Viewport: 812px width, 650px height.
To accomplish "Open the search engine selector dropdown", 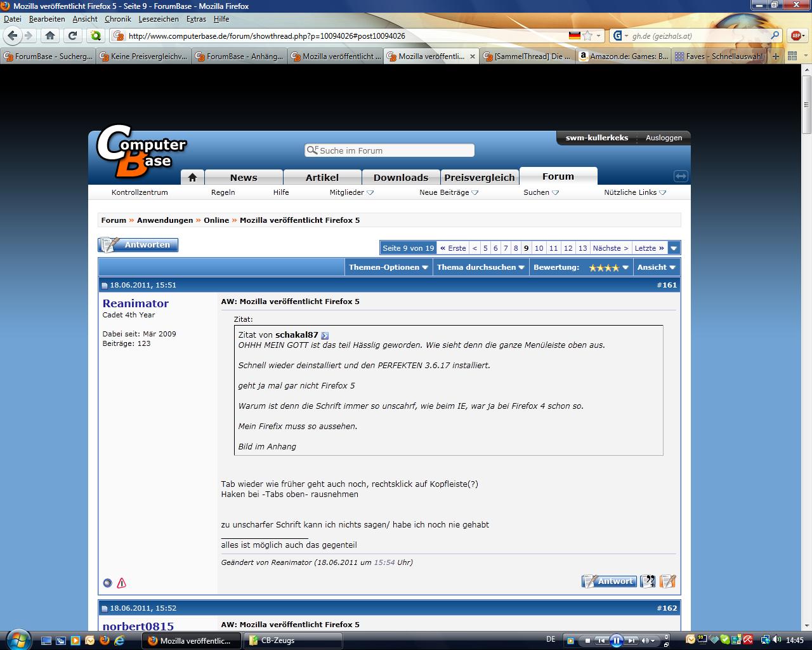I will coord(620,36).
